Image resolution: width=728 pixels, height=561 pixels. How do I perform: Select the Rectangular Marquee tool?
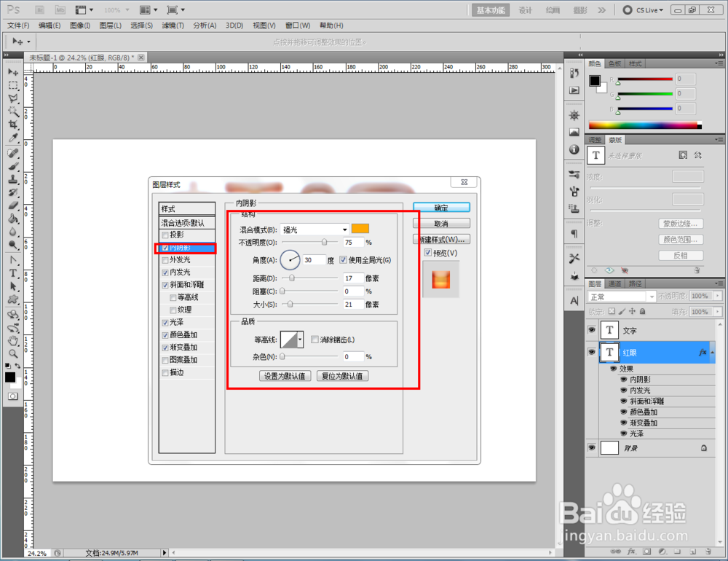click(x=13, y=85)
